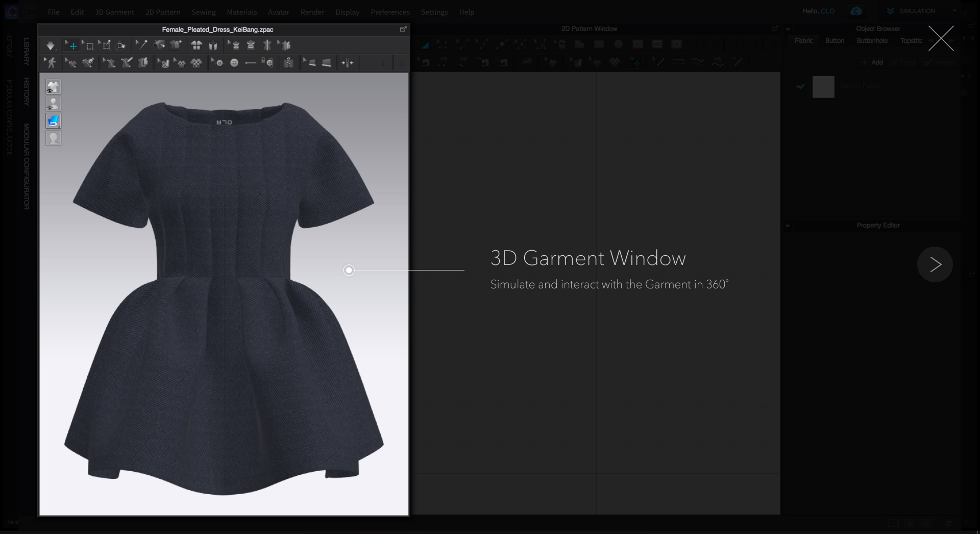The height and width of the screenshot is (534, 980).
Task: Open the File menu
Action: tap(54, 12)
